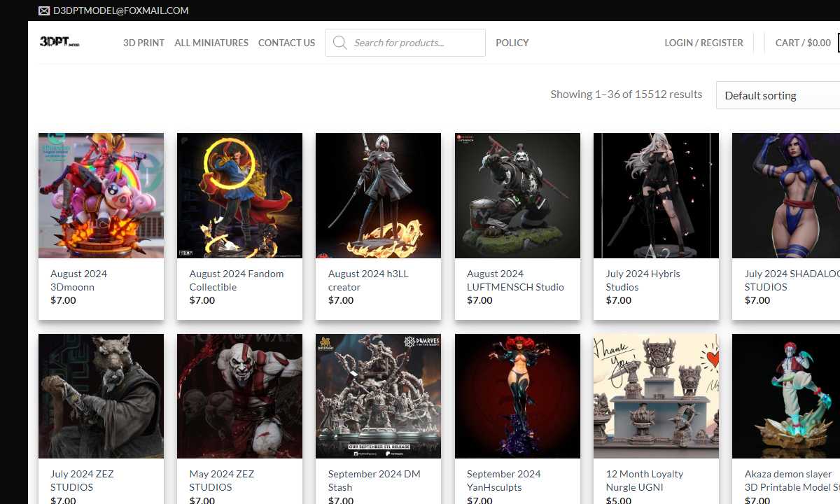The image size is (840, 504).
Task: Open 12 Month Loyalty Nurgle image
Action: pos(656,396)
